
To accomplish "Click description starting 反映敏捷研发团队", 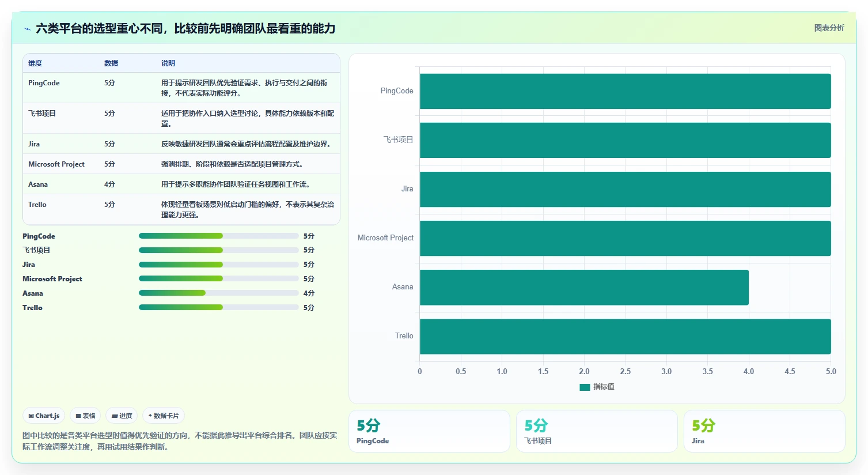I will click(248, 144).
